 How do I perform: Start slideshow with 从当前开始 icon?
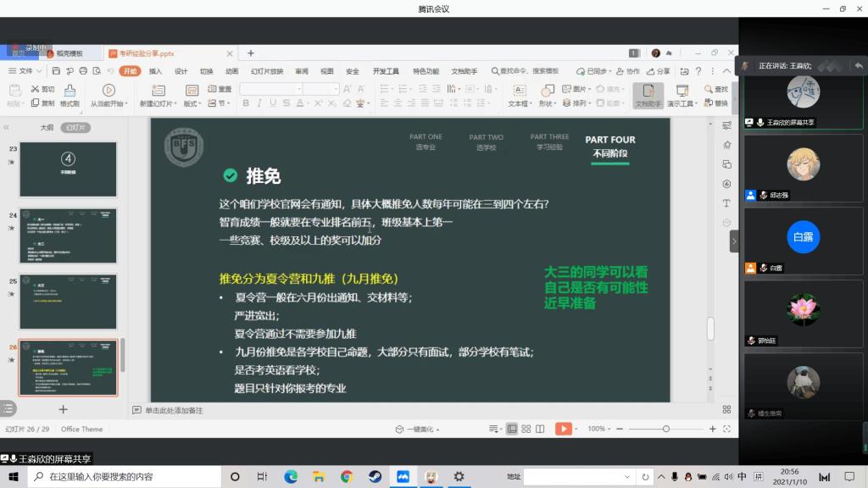coord(108,90)
